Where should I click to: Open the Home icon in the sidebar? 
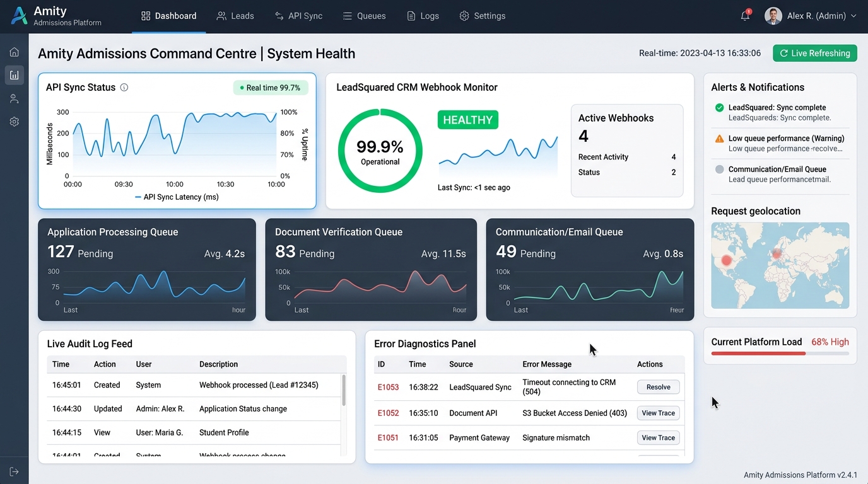(15, 52)
